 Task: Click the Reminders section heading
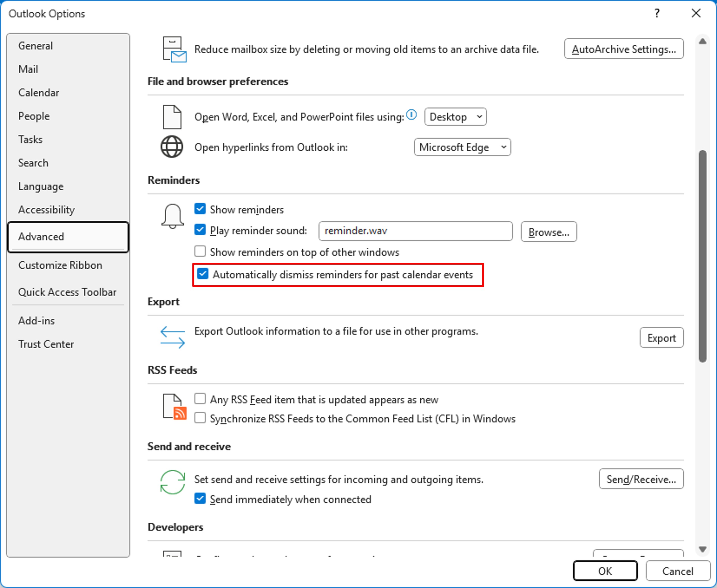[x=174, y=180]
